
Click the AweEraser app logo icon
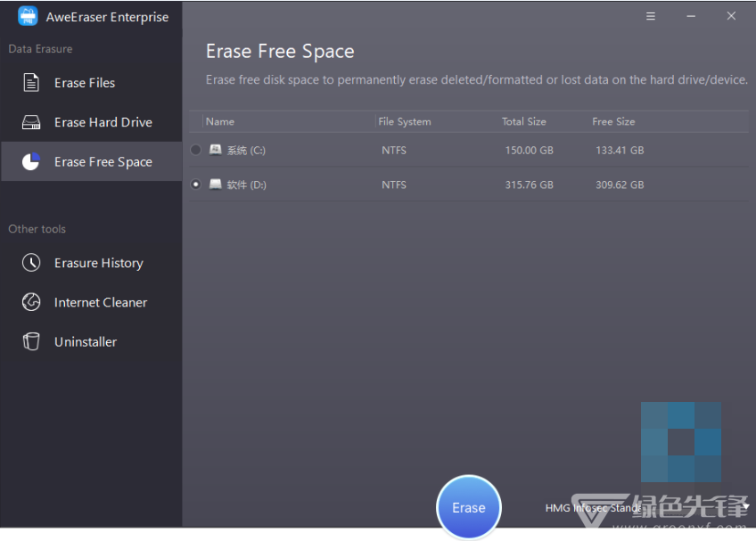(28, 16)
